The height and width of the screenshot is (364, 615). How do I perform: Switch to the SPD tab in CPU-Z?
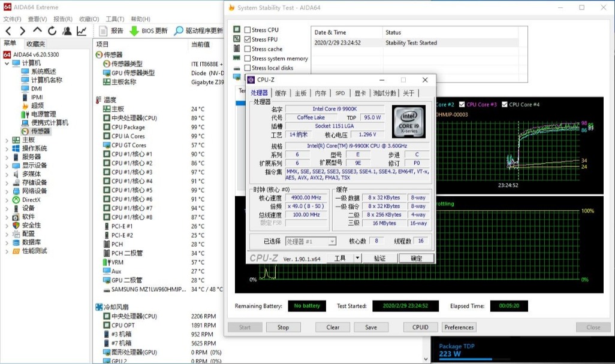340,92
